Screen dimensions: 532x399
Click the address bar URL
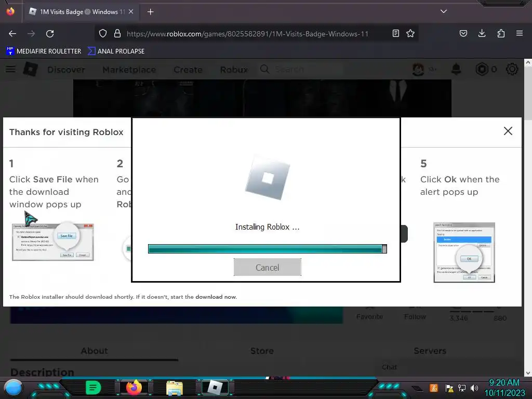(247, 34)
